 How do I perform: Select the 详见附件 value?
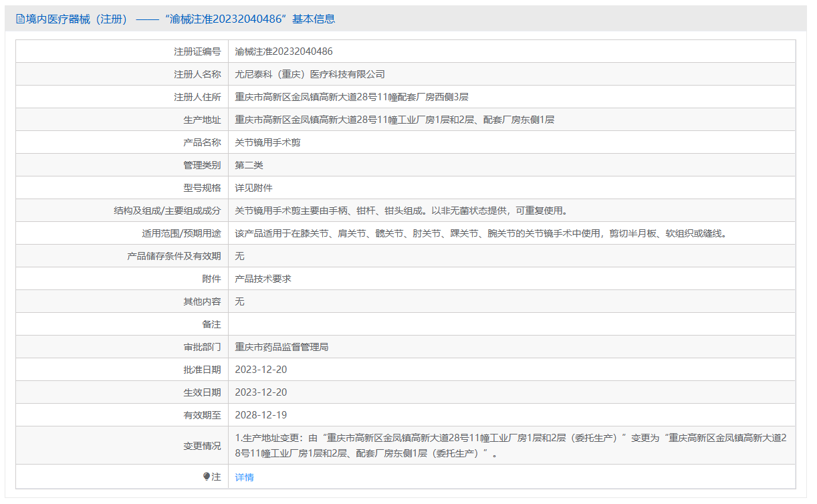coord(254,188)
